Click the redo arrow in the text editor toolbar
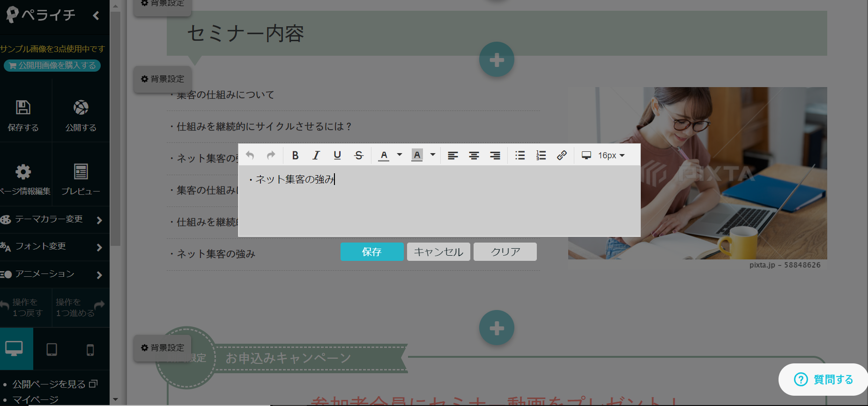This screenshot has height=406, width=868. pyautogui.click(x=271, y=155)
